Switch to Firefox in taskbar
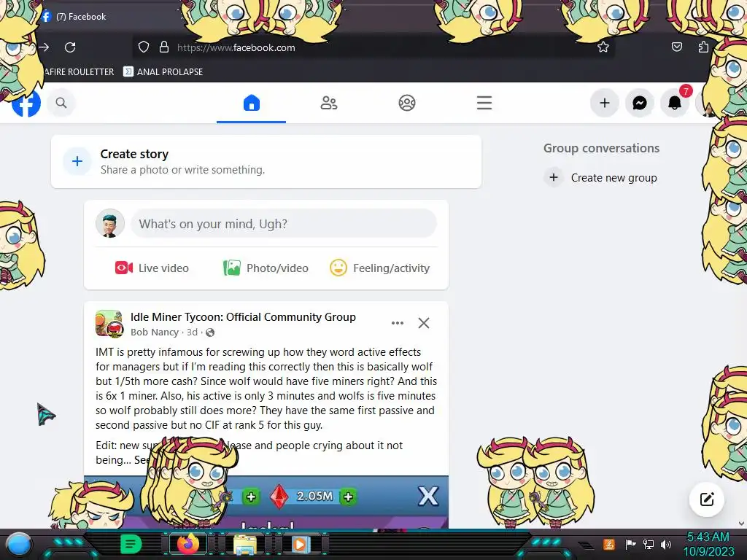747x560 pixels. tap(187, 544)
